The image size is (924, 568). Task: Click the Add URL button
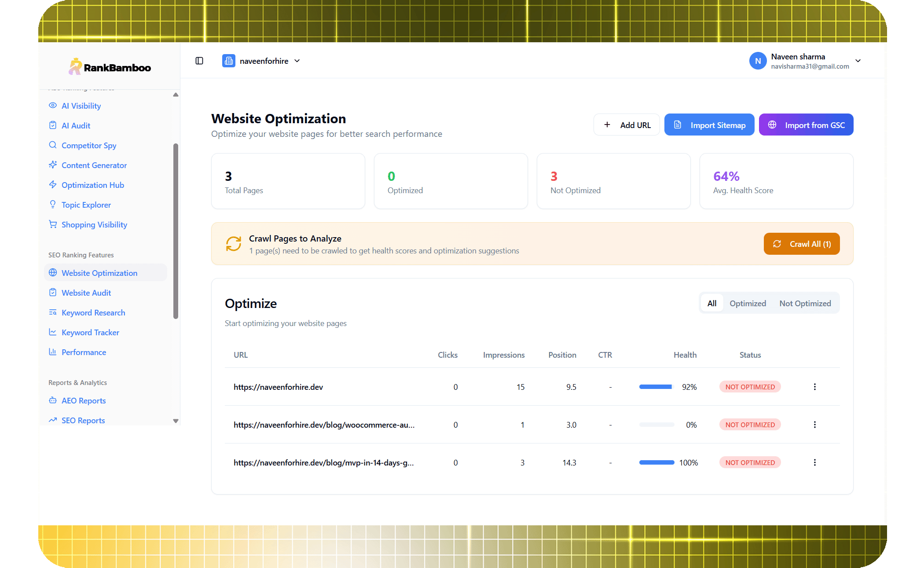click(627, 125)
